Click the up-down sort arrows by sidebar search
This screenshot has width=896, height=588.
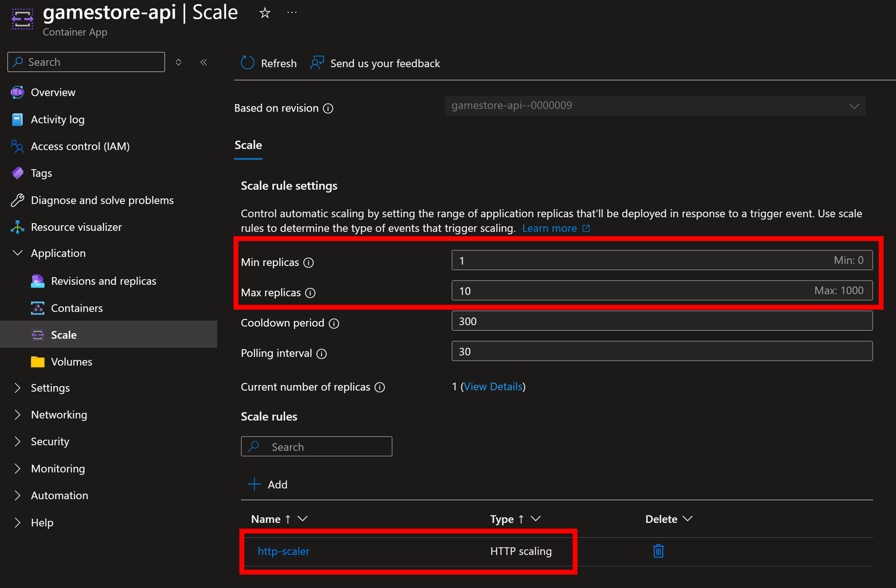click(178, 62)
